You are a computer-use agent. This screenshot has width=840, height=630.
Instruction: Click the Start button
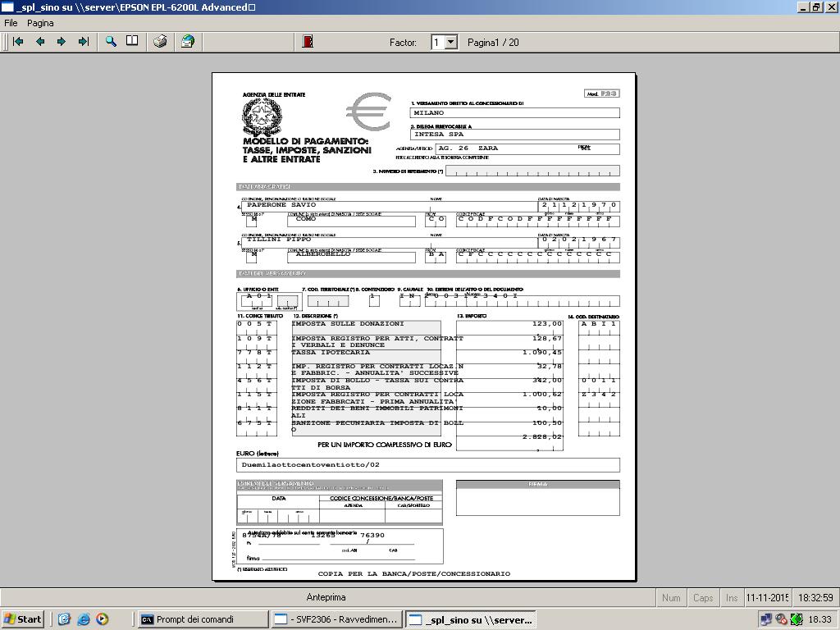tap(22, 619)
